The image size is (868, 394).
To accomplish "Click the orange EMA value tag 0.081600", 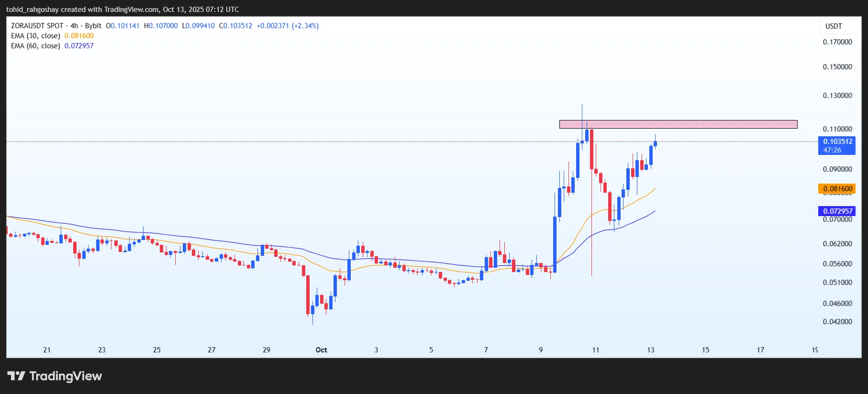I will coord(837,189).
